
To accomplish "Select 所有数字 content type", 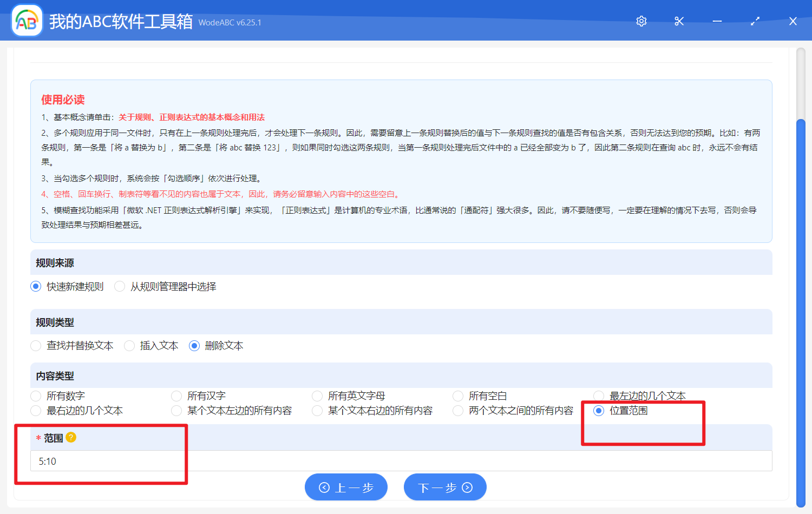I will (x=36, y=396).
